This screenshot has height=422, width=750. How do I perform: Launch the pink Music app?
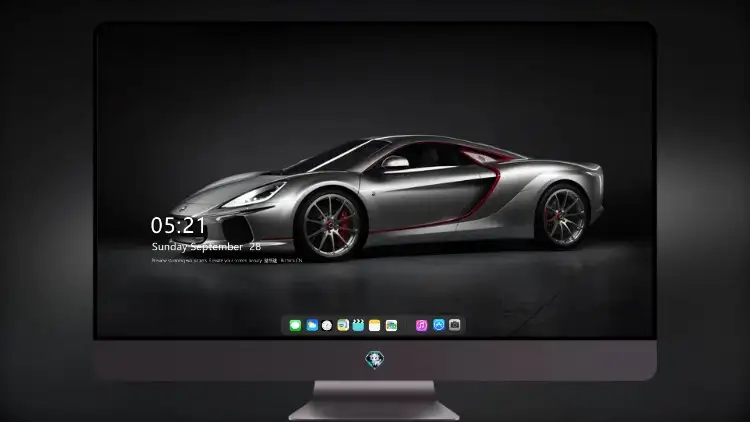coord(421,325)
